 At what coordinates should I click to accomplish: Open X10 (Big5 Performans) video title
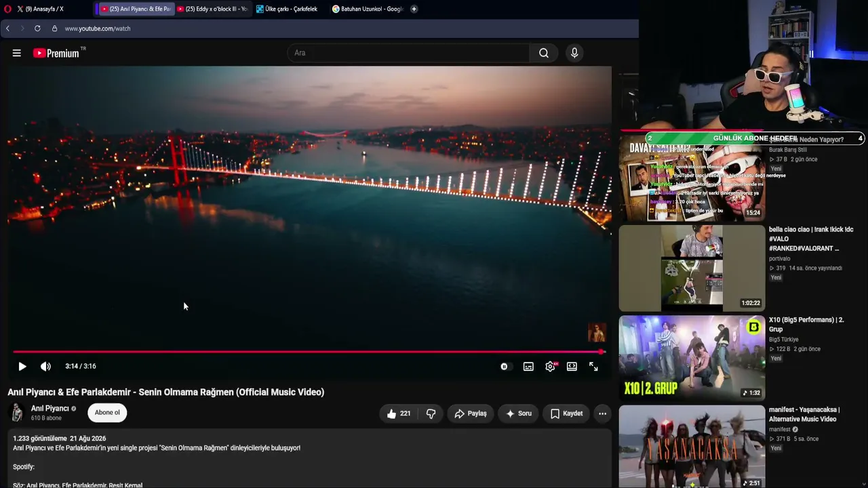click(x=806, y=324)
